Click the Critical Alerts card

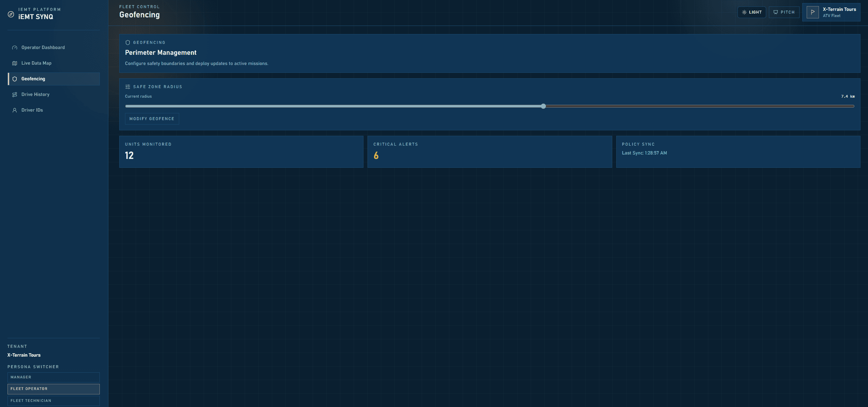tap(489, 152)
